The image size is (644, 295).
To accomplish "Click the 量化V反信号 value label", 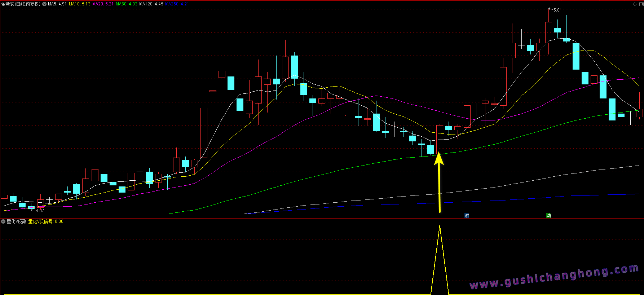I will point(46,221).
